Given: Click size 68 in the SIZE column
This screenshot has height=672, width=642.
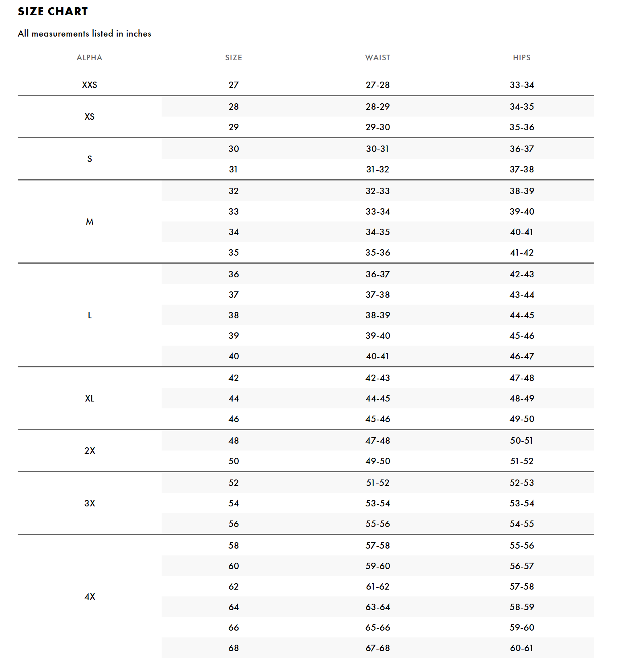Looking at the screenshot, I should pos(234,648).
